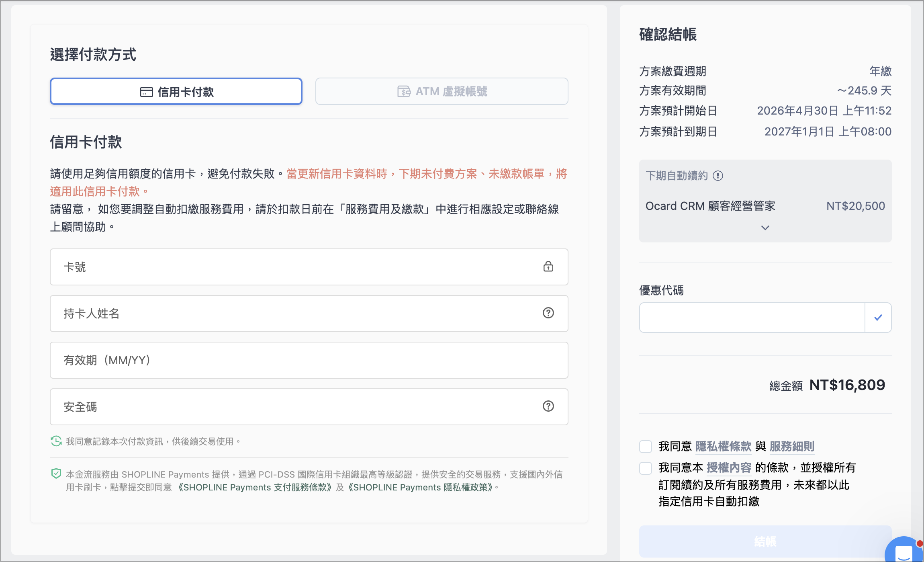
Task: Click the plan price NT$20,500
Action: tap(855, 206)
